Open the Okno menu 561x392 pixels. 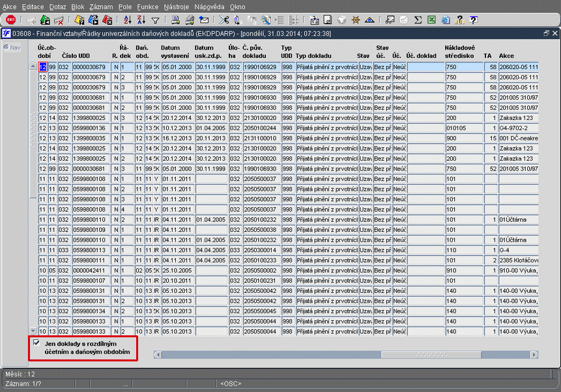click(x=238, y=7)
